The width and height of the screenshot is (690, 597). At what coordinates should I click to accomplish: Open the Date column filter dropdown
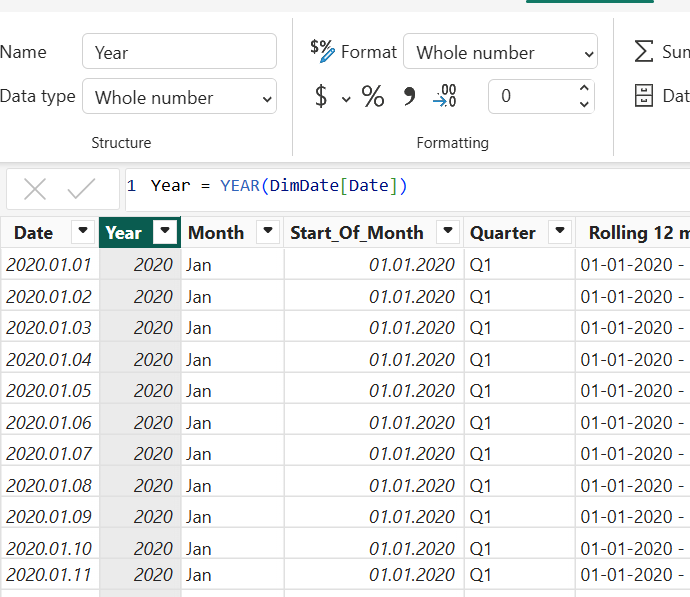click(83, 231)
